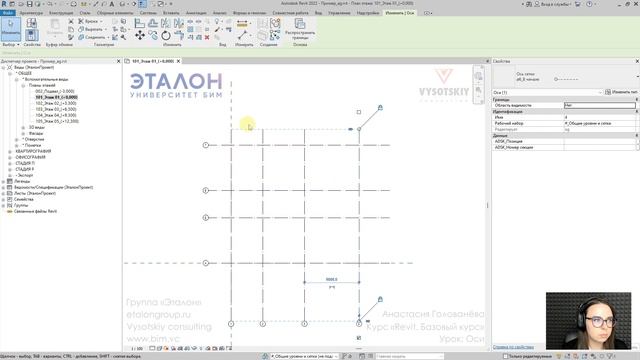
Task: Click the padlock on bottom grid line
Action: 380,299
